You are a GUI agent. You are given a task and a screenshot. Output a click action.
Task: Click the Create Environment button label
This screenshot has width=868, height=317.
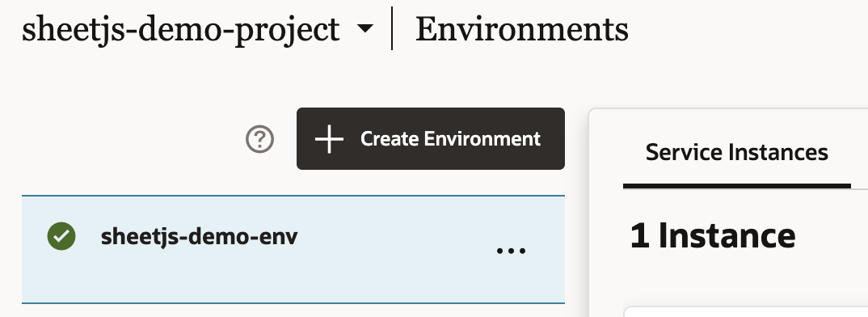450,138
